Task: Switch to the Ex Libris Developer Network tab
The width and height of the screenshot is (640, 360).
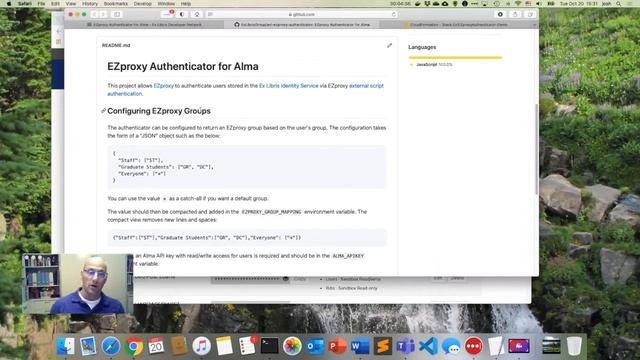Action: 144,24
